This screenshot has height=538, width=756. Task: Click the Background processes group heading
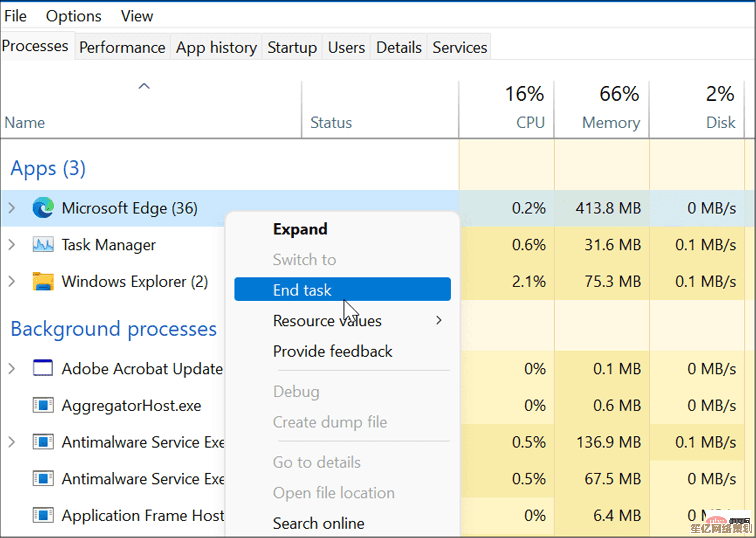pos(114,329)
